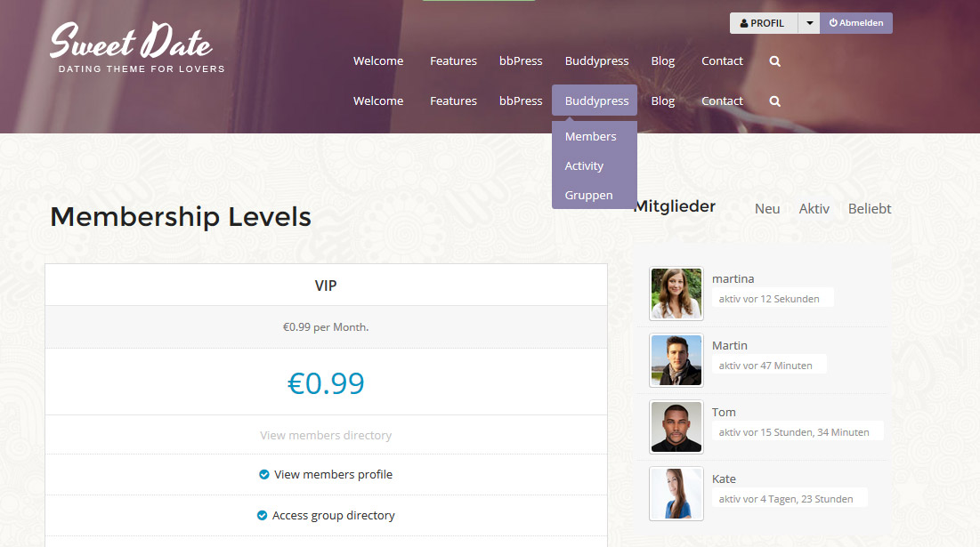Viewport: 980px width, 547px height.
Task: Open the PROFIL button with user icon
Action: coord(763,23)
